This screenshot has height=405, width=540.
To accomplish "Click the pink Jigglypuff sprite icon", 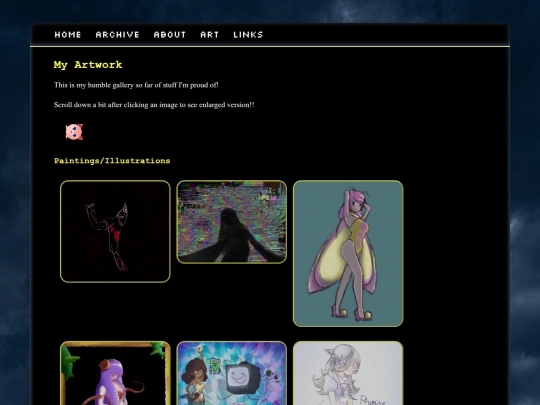I will [74, 132].
